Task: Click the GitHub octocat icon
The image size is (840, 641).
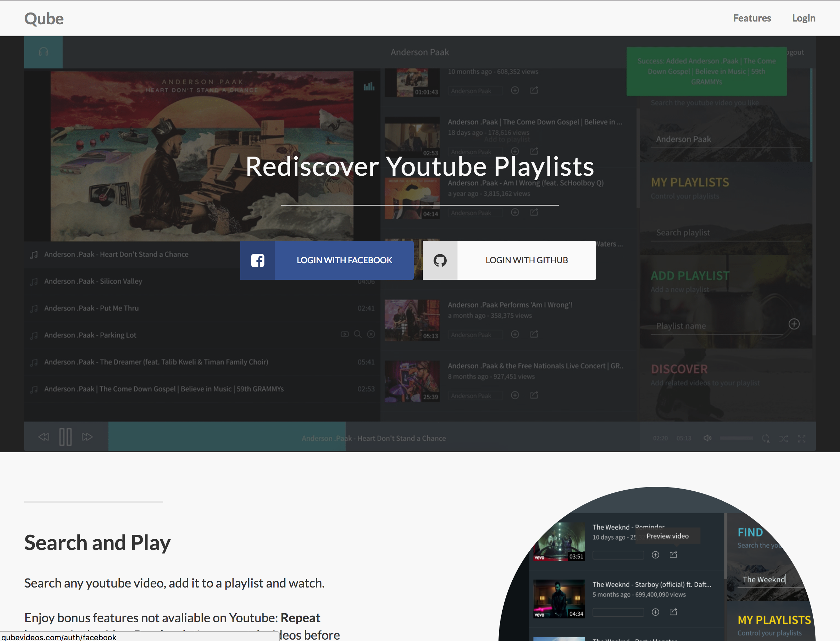Action: (440, 260)
